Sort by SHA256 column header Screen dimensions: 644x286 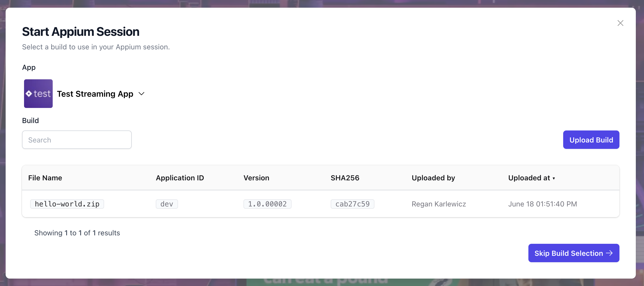[x=345, y=178]
